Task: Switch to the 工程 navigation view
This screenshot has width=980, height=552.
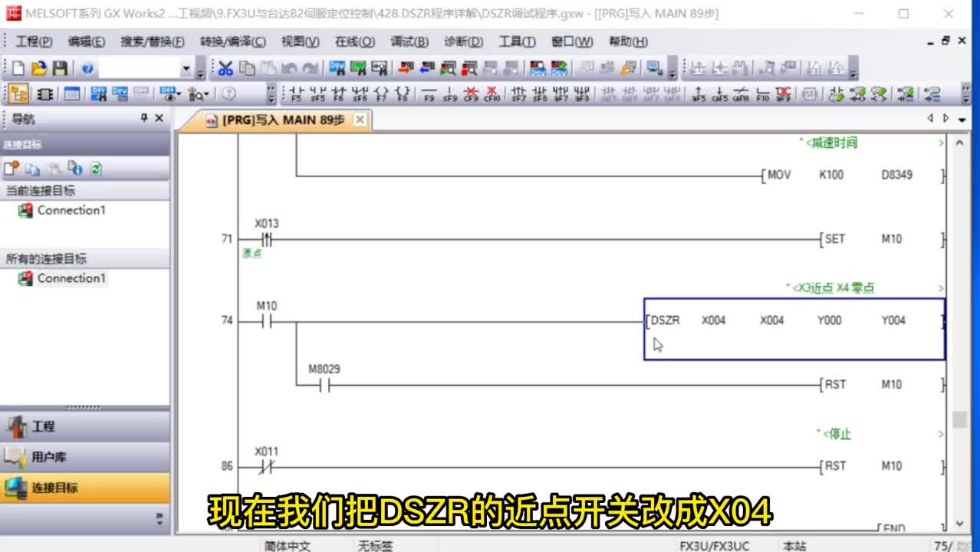Action: (84, 426)
